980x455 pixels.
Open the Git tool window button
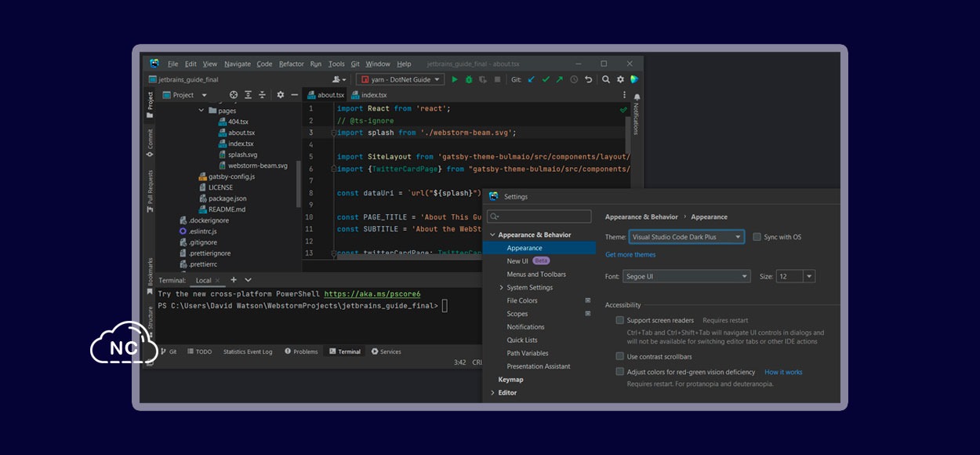click(168, 351)
